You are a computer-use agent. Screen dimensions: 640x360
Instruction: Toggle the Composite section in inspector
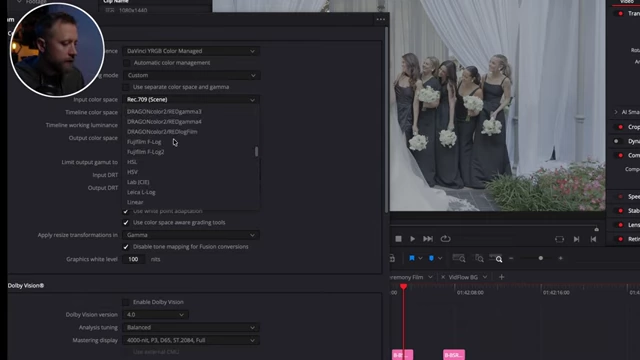620,155
